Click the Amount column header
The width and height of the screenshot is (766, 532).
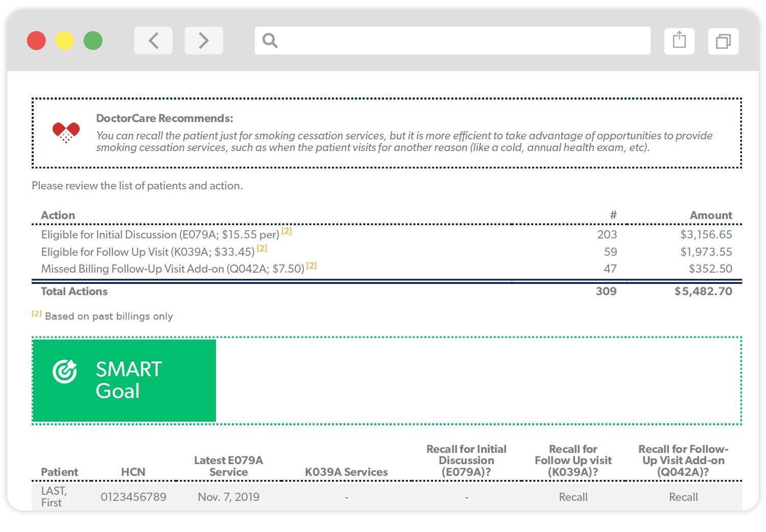point(710,215)
